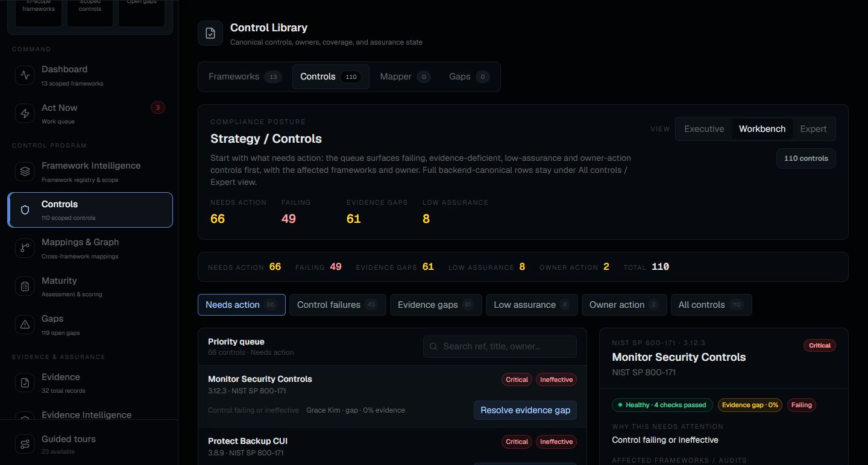Open the Monitor Security Controls queue row

[392, 396]
